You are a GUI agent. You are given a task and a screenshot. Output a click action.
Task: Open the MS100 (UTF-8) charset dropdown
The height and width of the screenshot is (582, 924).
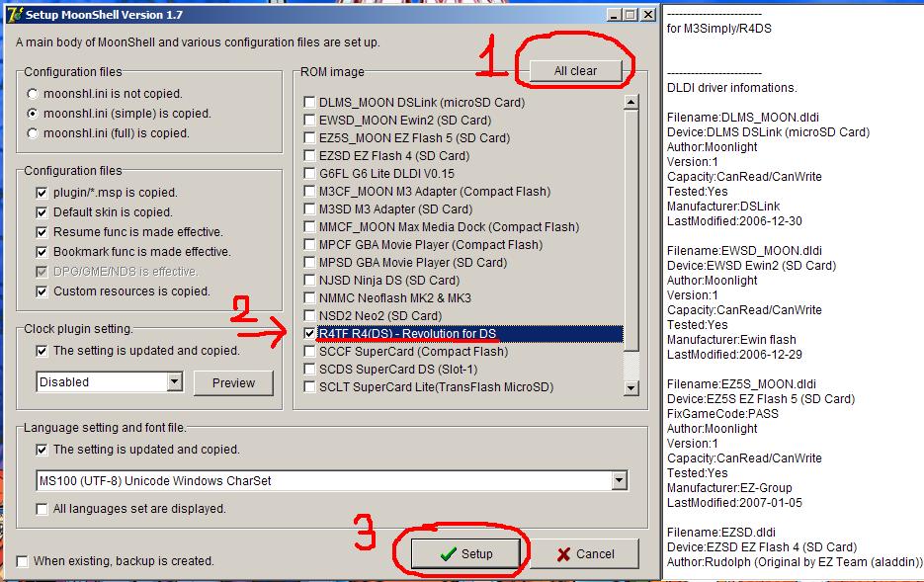click(x=619, y=480)
